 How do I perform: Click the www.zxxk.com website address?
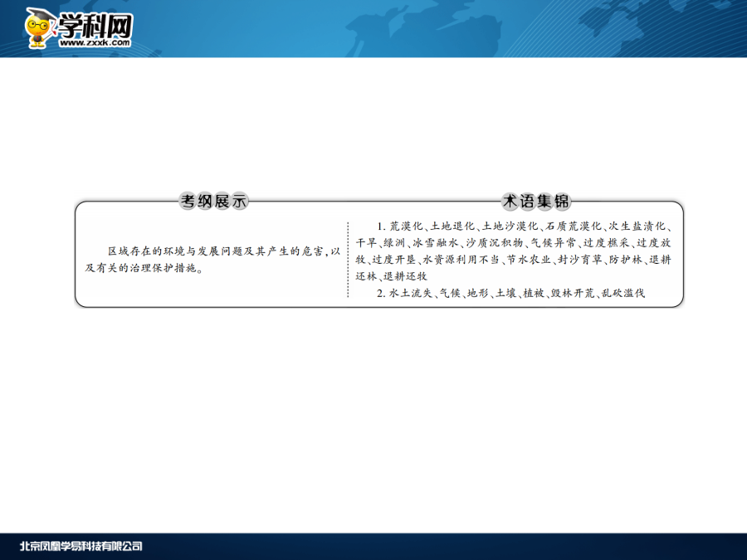tap(95, 43)
